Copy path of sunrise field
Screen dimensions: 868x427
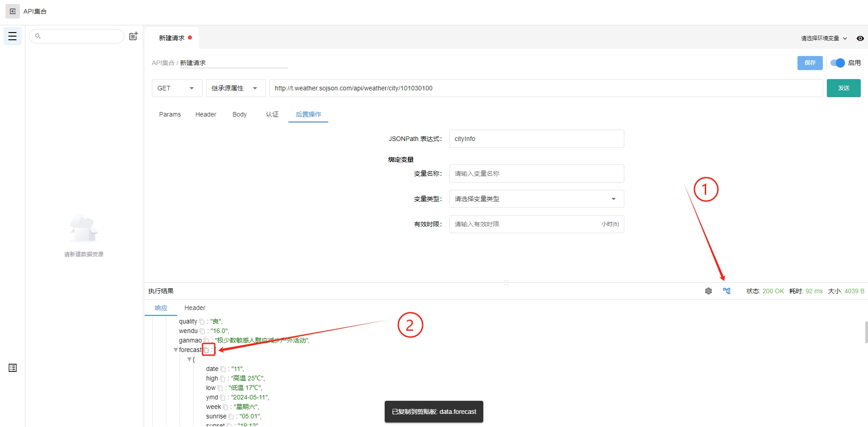pyautogui.click(x=231, y=417)
